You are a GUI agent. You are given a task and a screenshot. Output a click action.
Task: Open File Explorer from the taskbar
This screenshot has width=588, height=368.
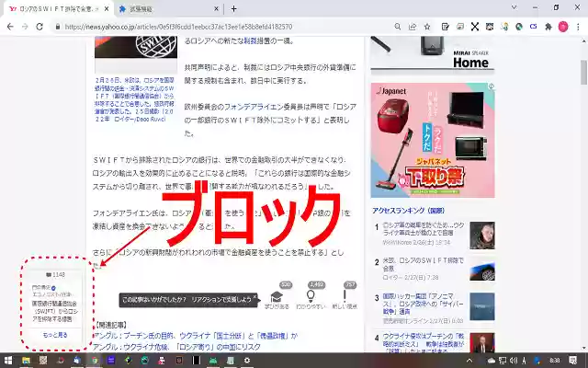click(x=26, y=361)
